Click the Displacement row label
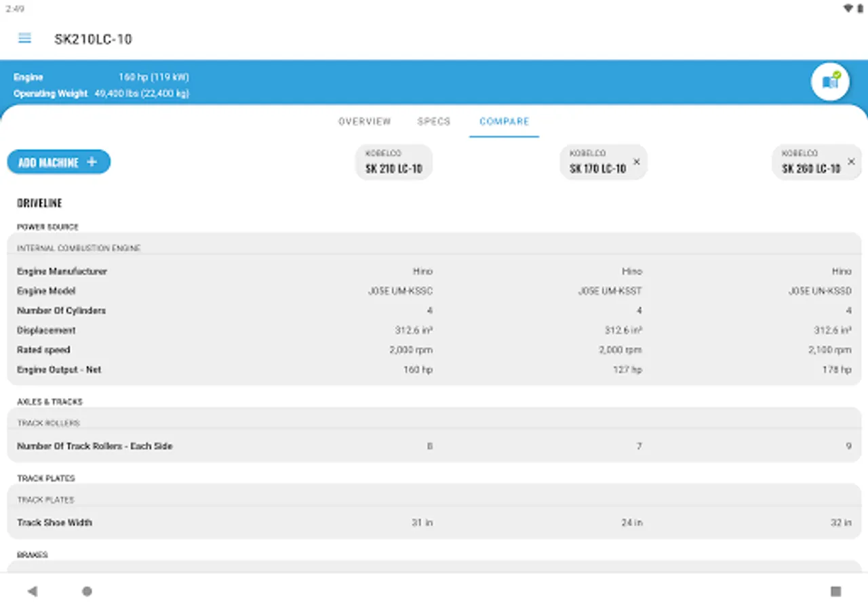Screen dimensions: 868x610 (46, 330)
